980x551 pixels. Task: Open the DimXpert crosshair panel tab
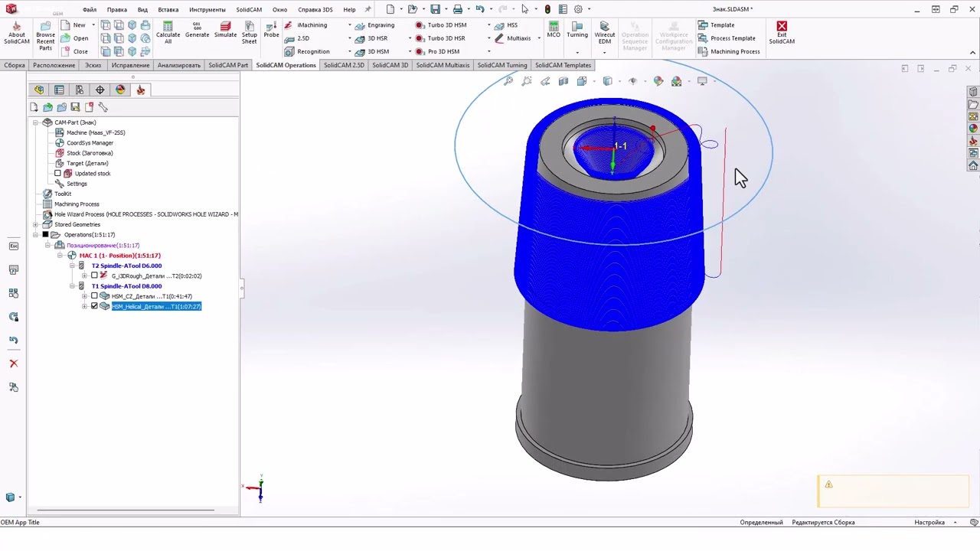100,90
